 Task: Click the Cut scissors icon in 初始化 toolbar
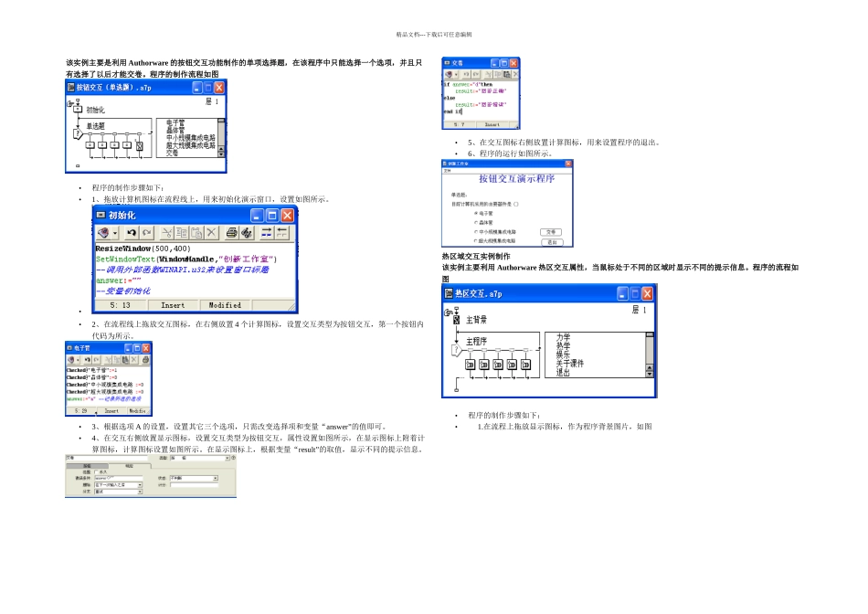click(x=166, y=232)
